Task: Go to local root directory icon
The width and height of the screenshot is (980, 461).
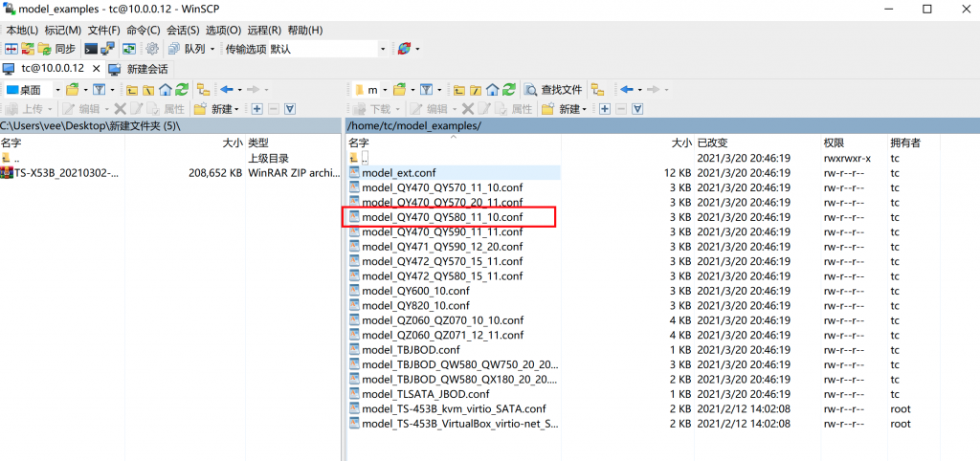Action: (148, 90)
